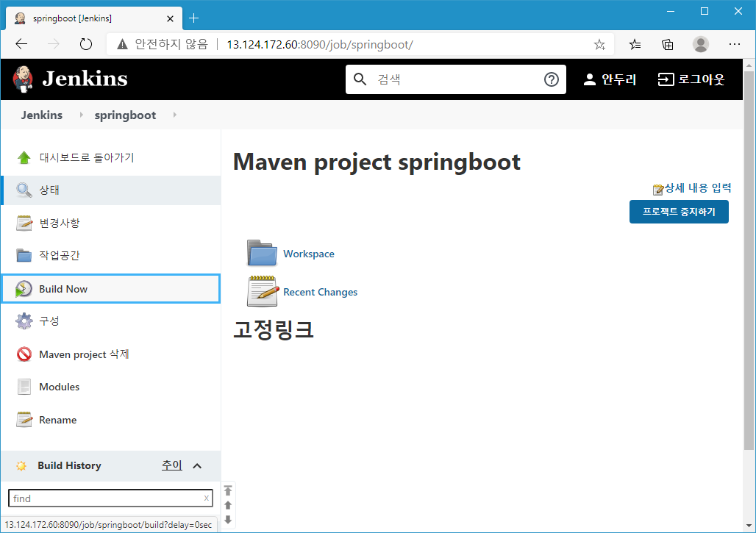The height and width of the screenshot is (533, 756).
Task: Open the Workspace link
Action: pos(309,254)
